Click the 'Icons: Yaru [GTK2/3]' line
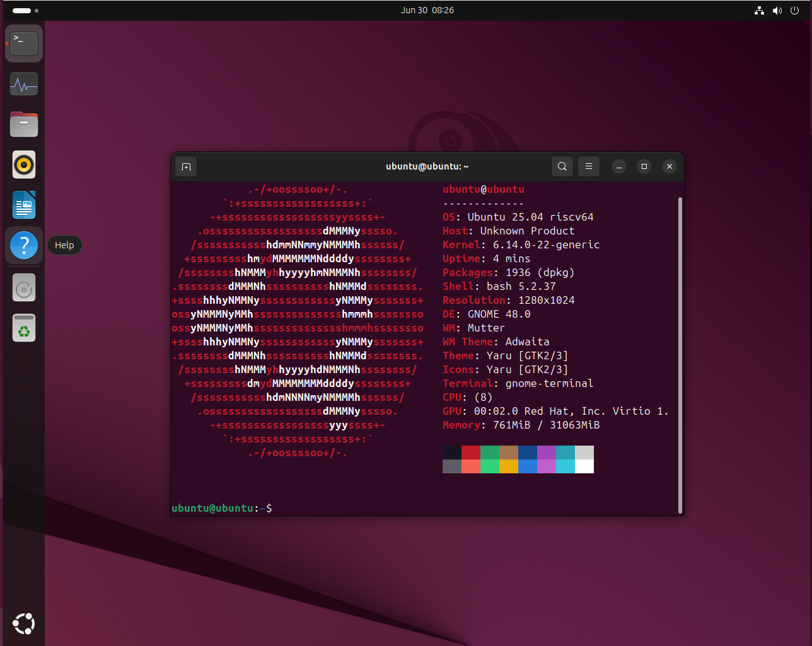812x646 pixels. (506, 369)
